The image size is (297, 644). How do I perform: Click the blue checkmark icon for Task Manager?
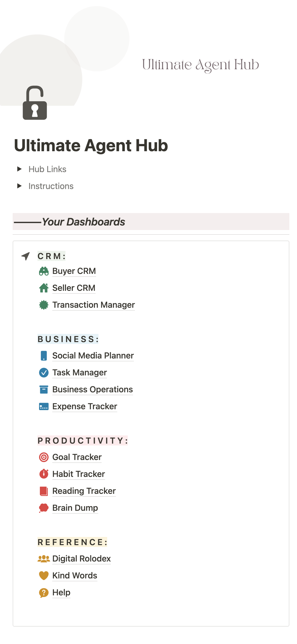(x=44, y=372)
